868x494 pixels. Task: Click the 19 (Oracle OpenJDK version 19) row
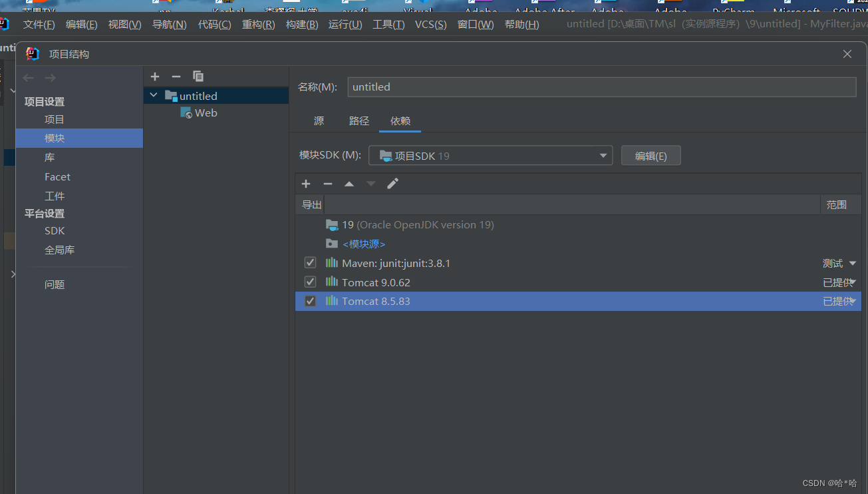click(578, 225)
